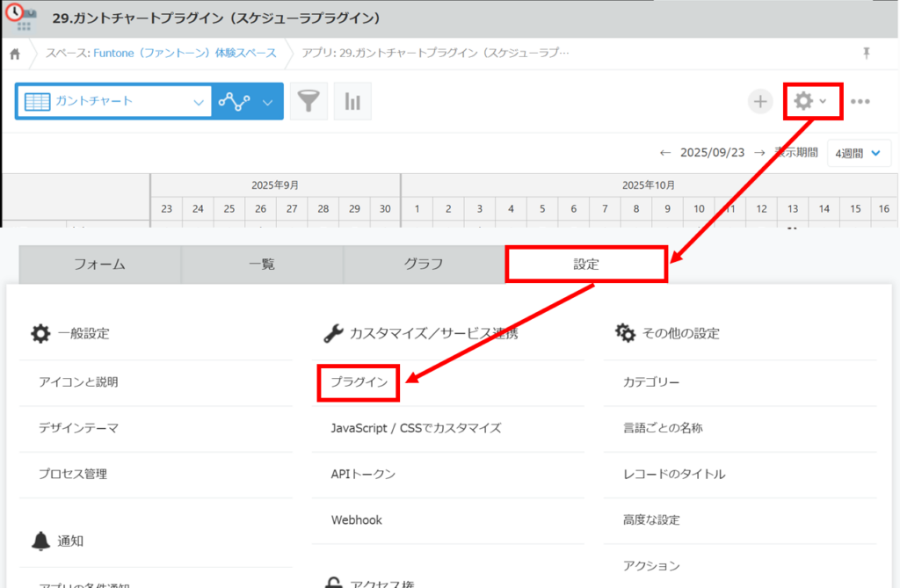The image size is (900, 588).
Task: Click the left arrow for previous period
Action: point(666,153)
